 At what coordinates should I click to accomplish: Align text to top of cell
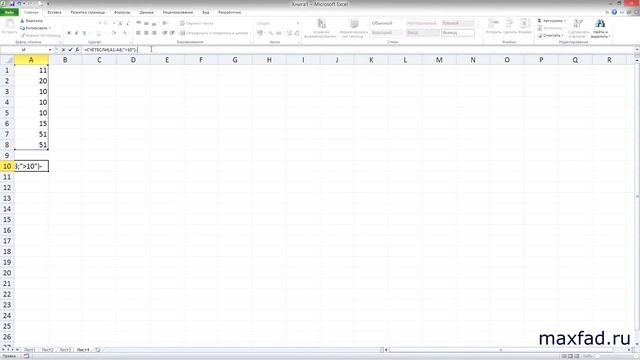click(139, 23)
